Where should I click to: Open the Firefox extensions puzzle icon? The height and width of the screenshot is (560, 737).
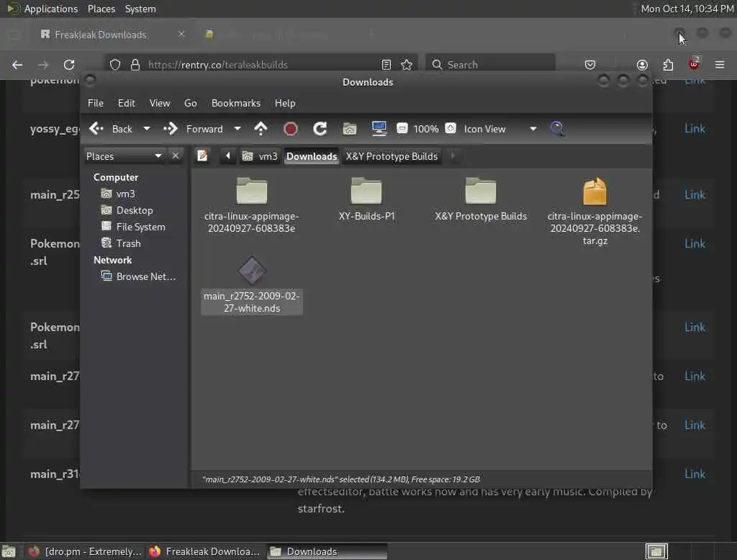pos(668,64)
